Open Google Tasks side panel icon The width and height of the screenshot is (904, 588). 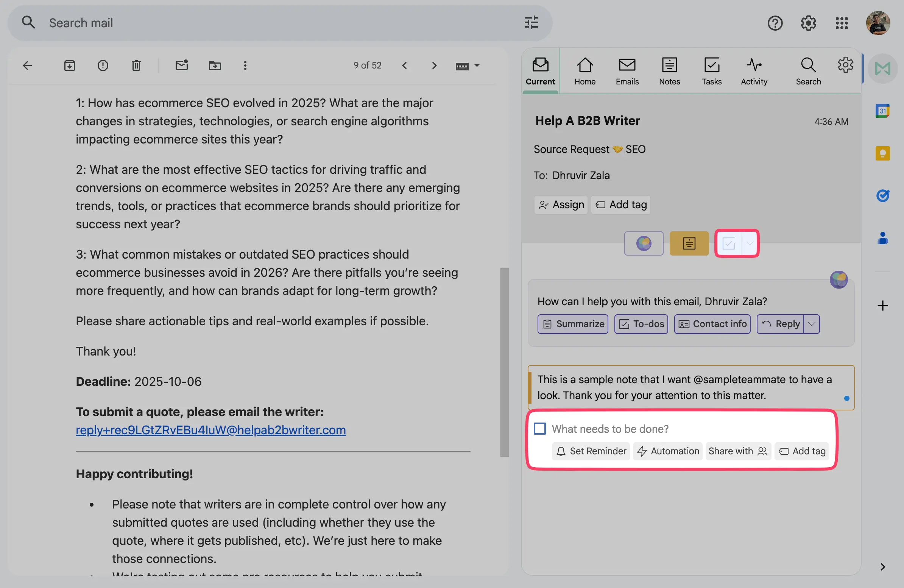click(882, 196)
